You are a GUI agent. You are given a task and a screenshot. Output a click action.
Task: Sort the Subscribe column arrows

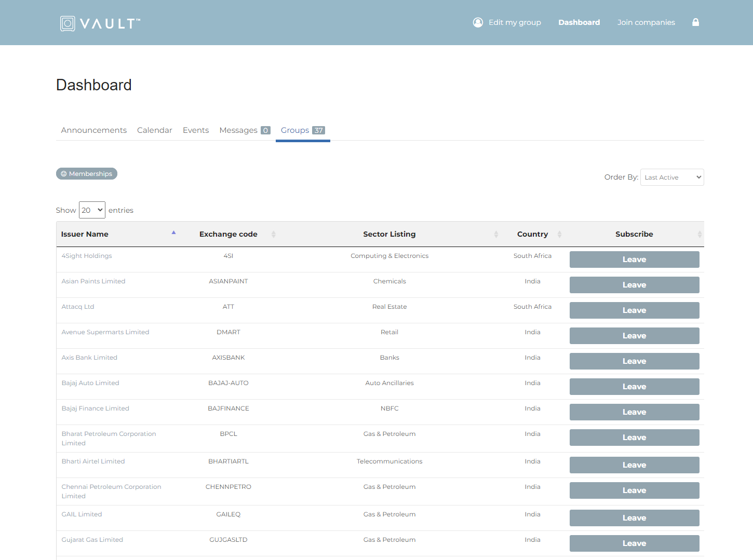tap(700, 235)
